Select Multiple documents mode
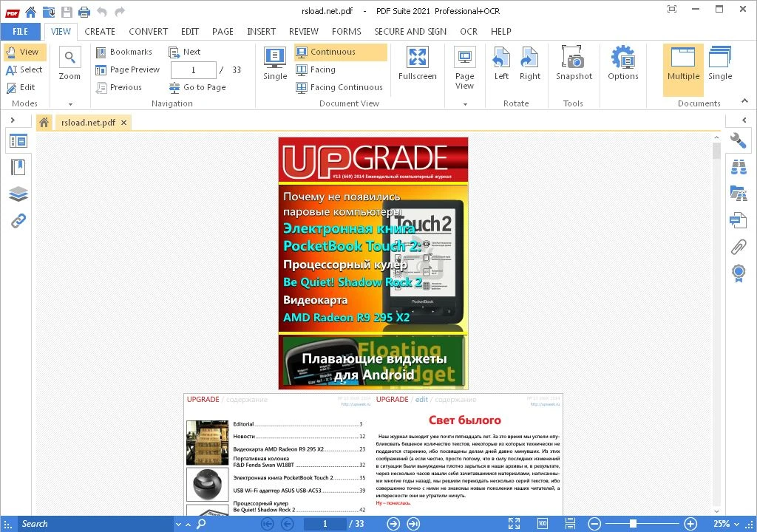 [x=683, y=63]
